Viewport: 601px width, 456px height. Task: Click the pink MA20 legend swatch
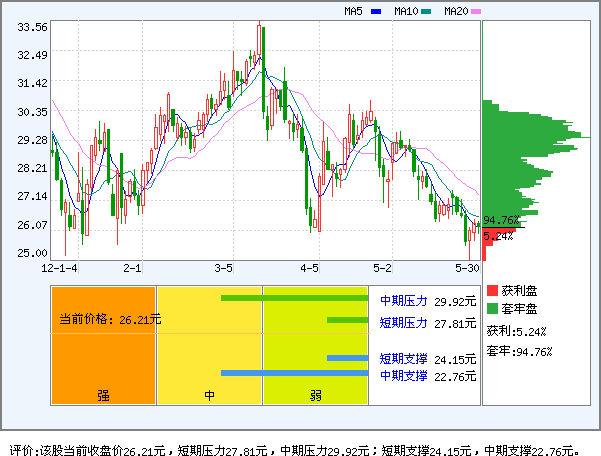pyautogui.click(x=476, y=12)
